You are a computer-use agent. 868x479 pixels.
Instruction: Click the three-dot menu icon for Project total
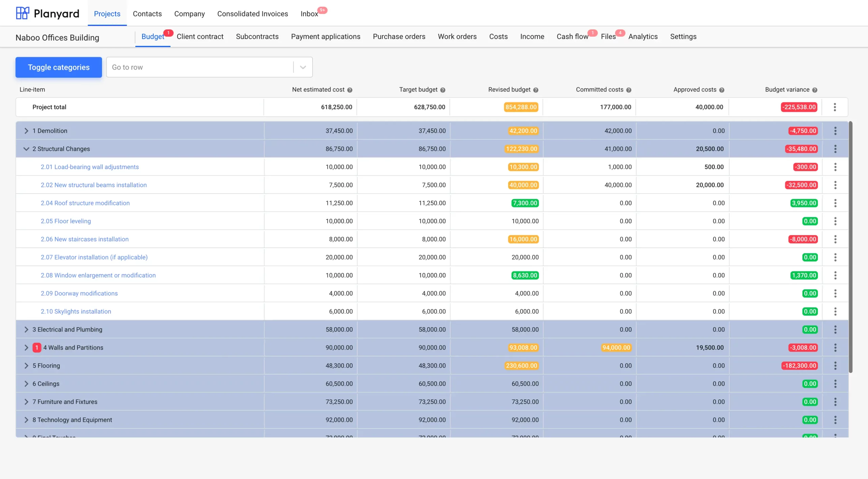pos(835,107)
